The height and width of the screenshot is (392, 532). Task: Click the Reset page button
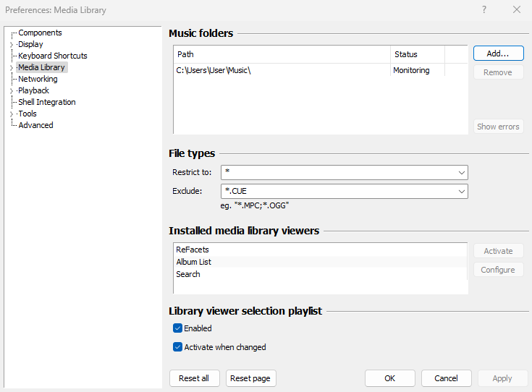point(251,378)
